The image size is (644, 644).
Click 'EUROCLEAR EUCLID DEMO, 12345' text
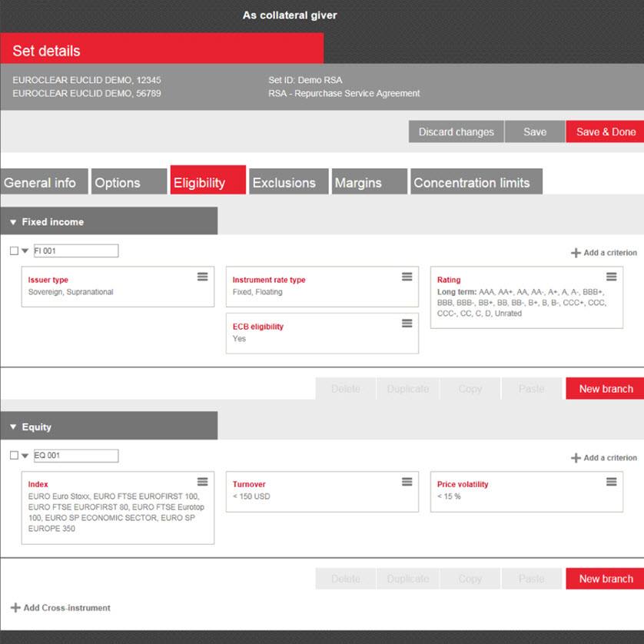[x=87, y=80]
